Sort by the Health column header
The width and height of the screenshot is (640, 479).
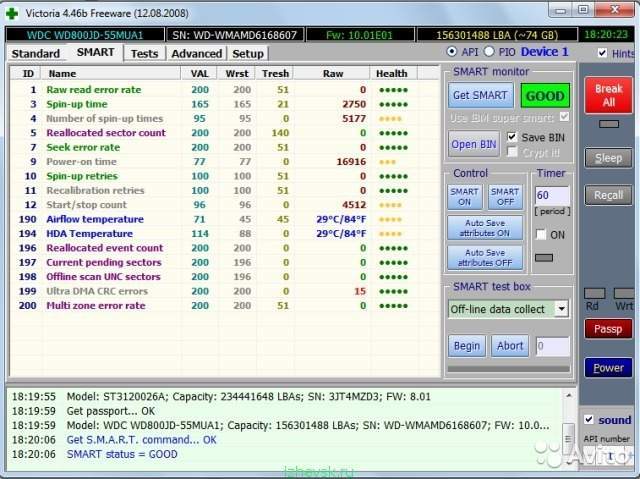click(x=391, y=73)
